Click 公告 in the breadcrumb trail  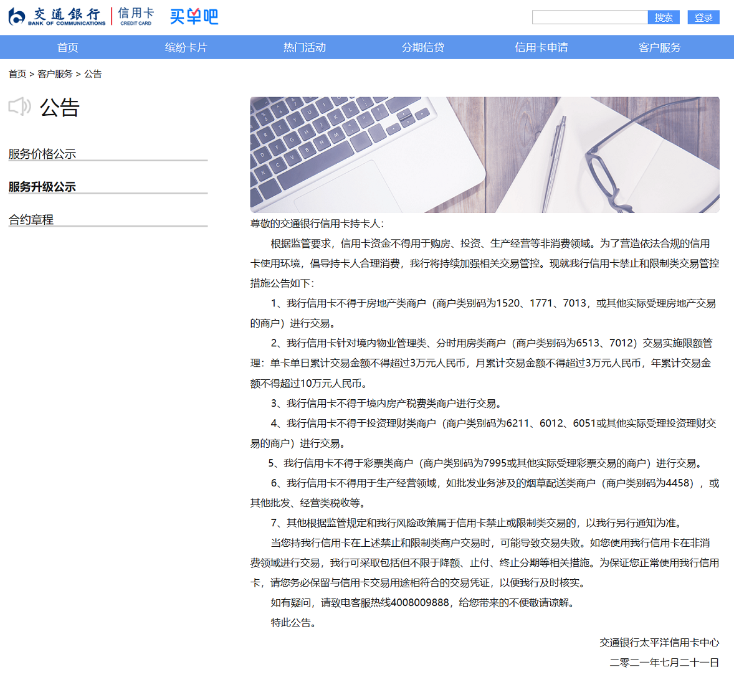tap(93, 74)
